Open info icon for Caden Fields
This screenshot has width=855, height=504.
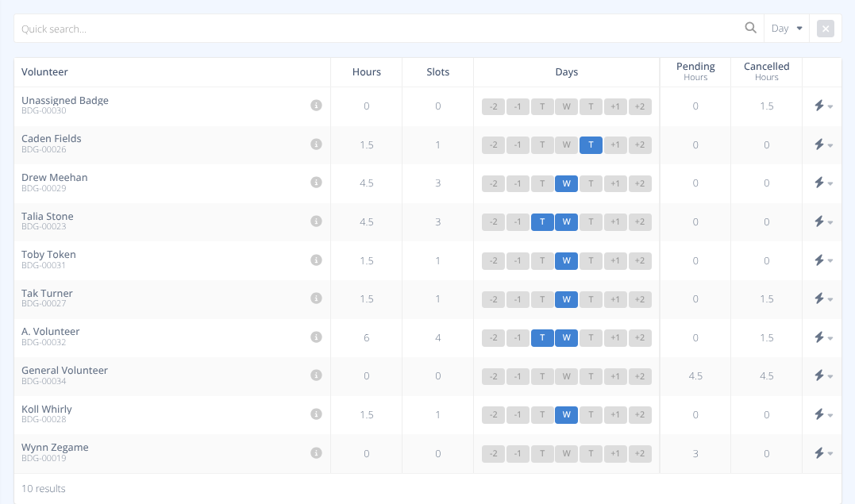click(316, 144)
